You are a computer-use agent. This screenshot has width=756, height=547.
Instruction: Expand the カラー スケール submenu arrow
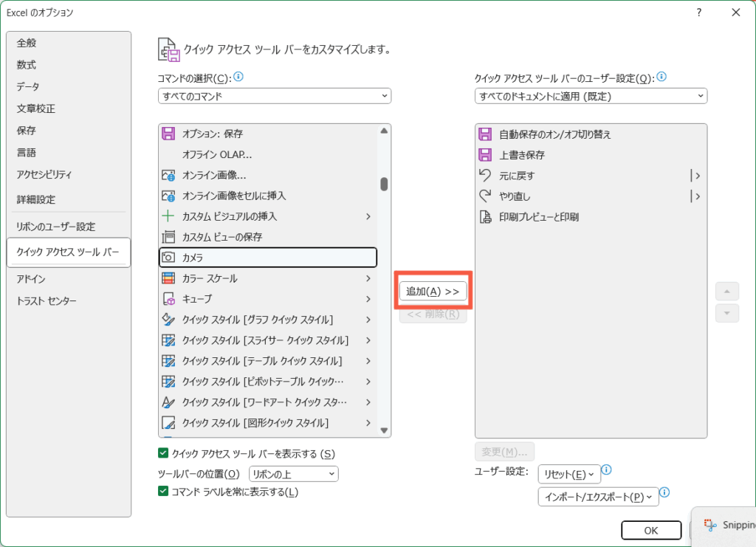click(x=368, y=278)
